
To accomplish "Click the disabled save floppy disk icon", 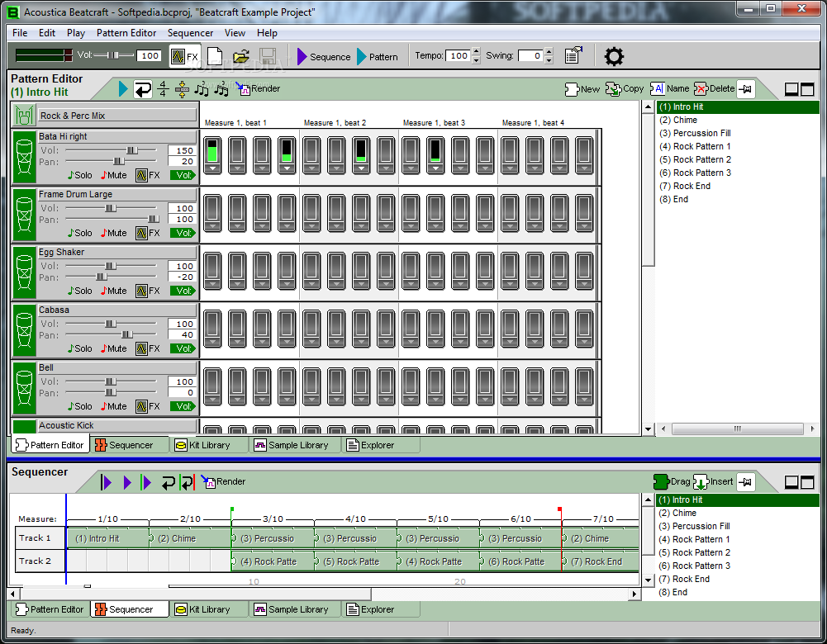I will point(268,56).
